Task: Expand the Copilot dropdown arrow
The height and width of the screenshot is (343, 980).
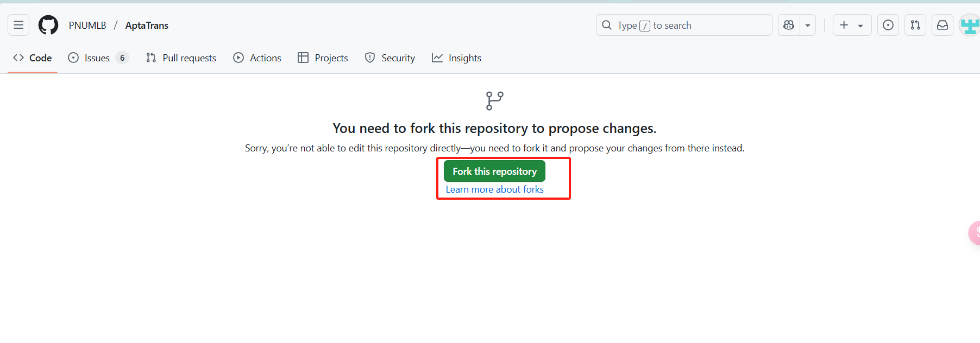Action: [808, 25]
